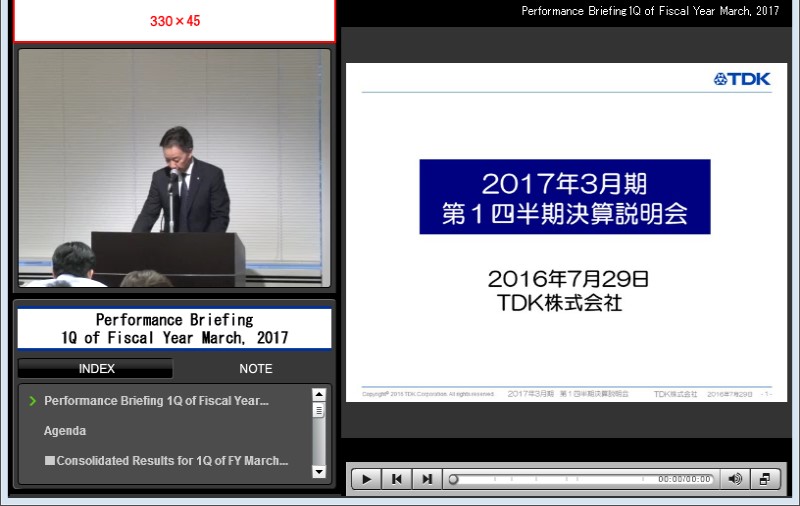
Task: Jump to the previous slide chapter
Action: (x=396, y=479)
